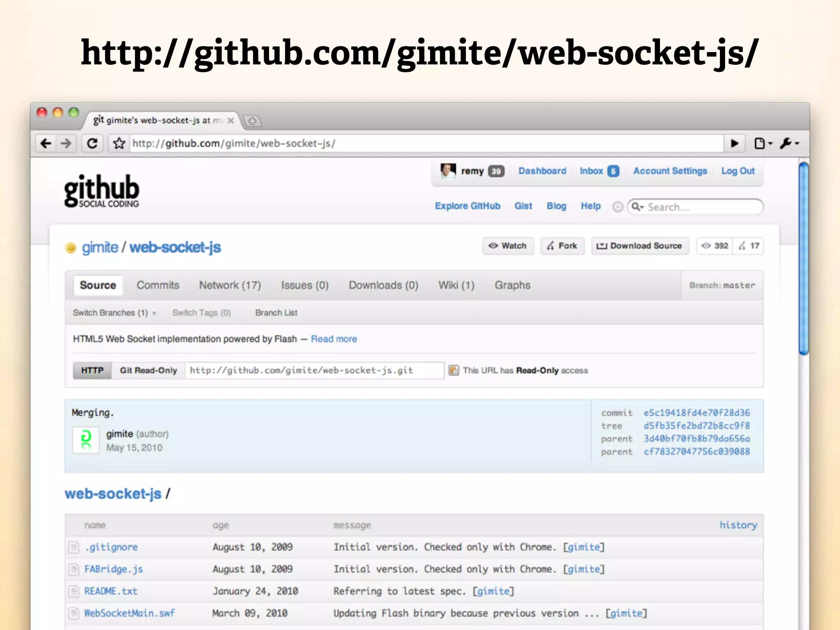Click the browser back arrow

tap(46, 144)
